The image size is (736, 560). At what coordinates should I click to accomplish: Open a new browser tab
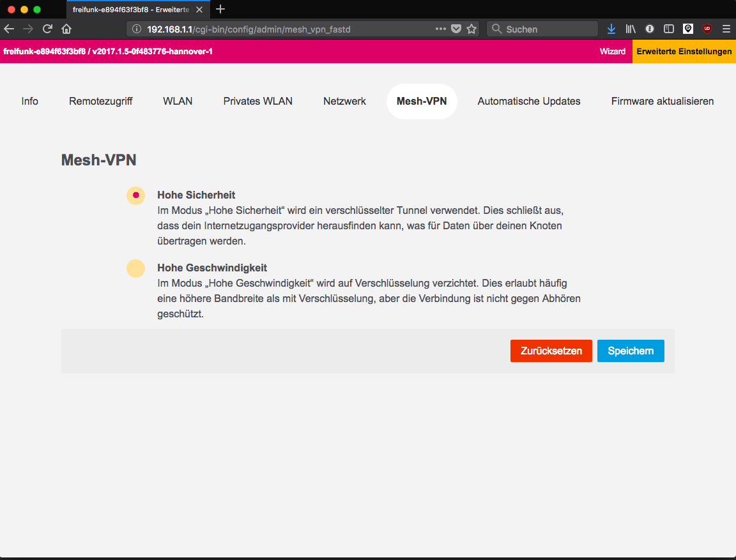[221, 9]
